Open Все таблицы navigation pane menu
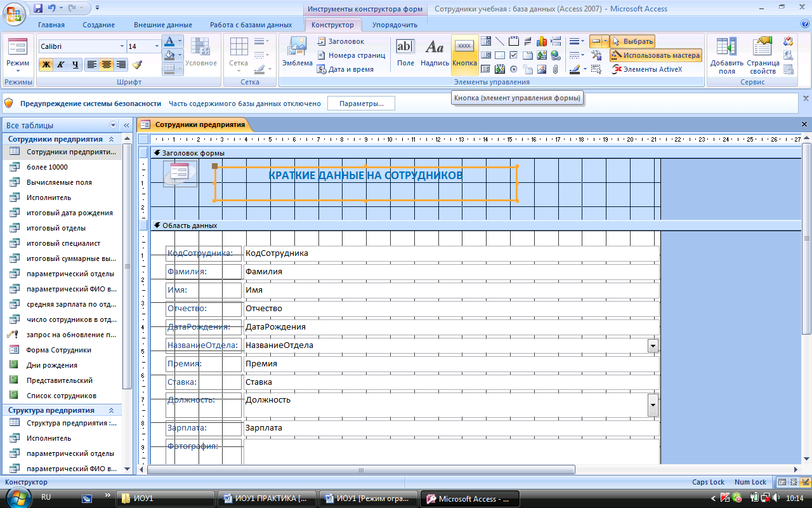812x508 pixels. pyautogui.click(x=114, y=125)
